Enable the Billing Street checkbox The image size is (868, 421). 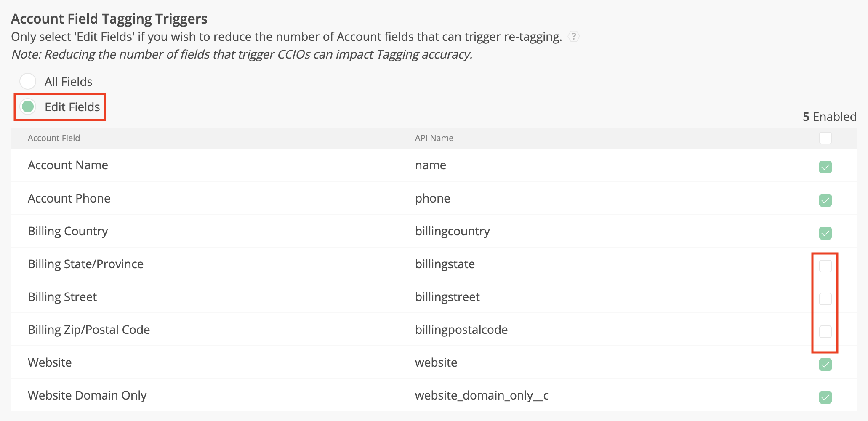click(x=825, y=298)
